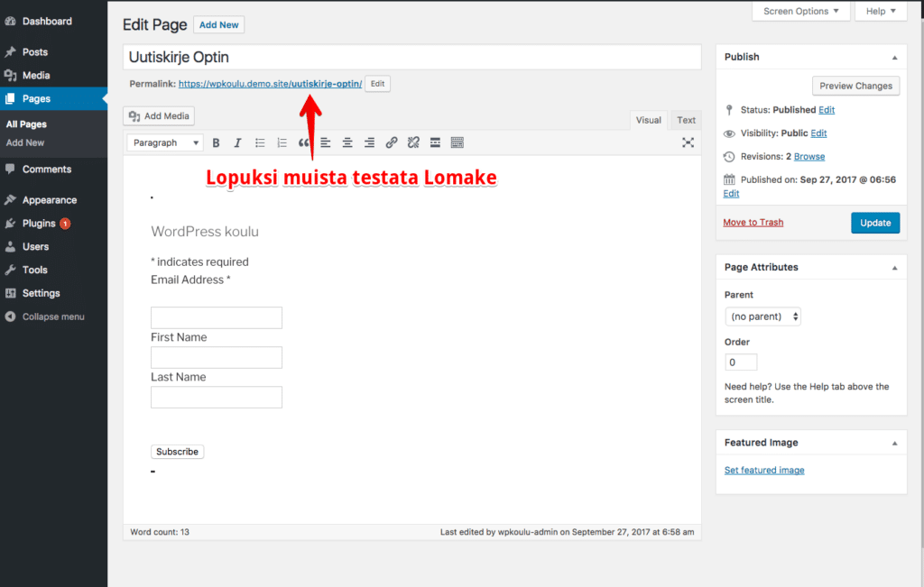Image resolution: width=924 pixels, height=587 pixels.
Task: Apply italic formatting in editor toolbar
Action: (237, 142)
